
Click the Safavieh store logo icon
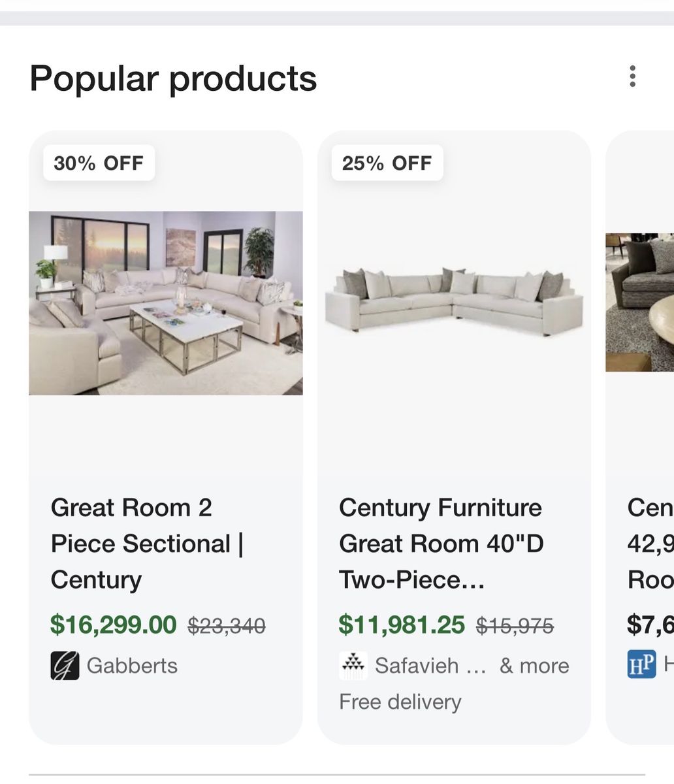pos(353,666)
